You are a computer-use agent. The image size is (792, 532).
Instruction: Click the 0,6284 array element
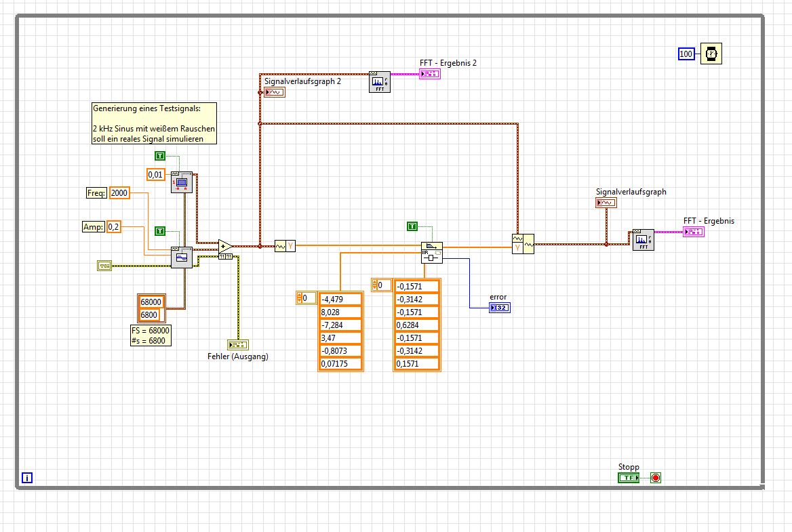[417, 325]
